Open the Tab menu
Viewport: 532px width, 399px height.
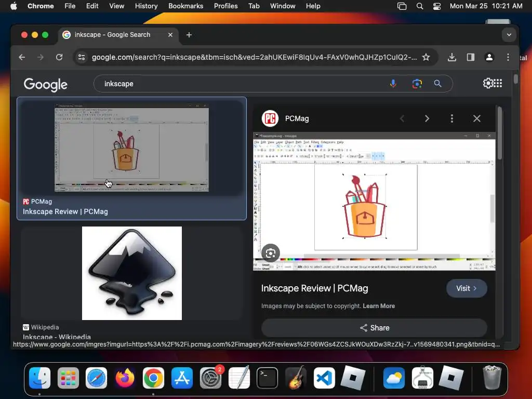pyautogui.click(x=254, y=6)
